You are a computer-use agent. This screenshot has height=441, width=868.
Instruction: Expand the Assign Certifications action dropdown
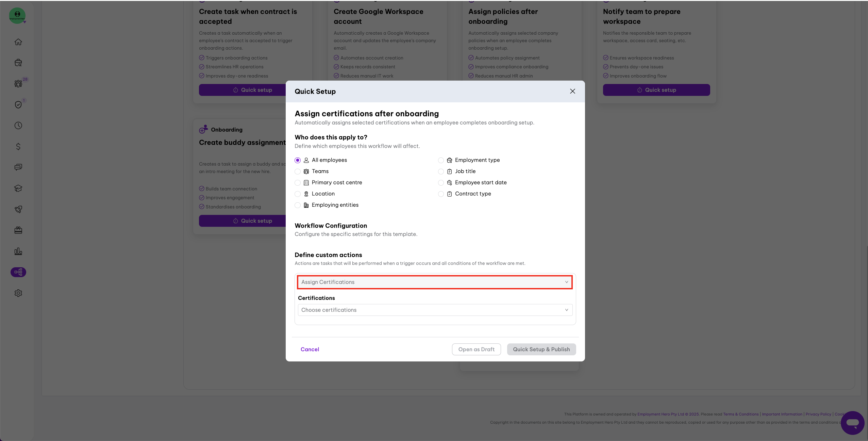coord(435,282)
